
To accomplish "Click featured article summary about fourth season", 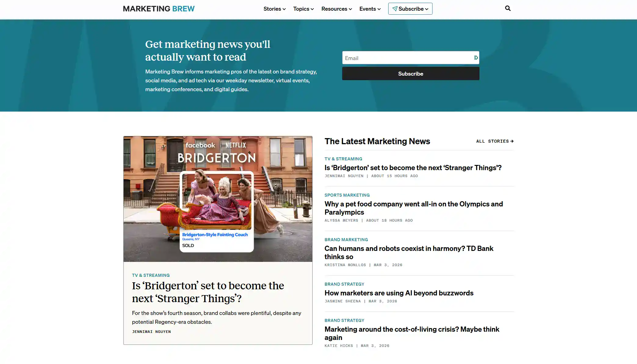I will click(216, 317).
